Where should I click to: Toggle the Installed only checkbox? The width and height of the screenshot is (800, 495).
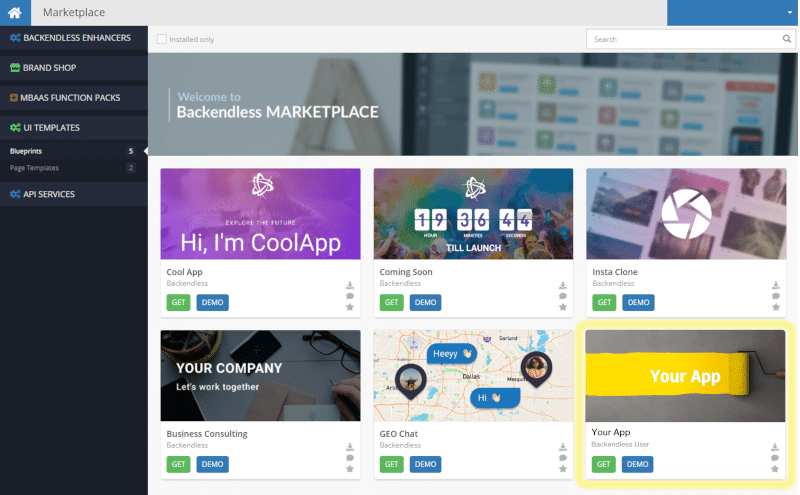[x=162, y=39]
